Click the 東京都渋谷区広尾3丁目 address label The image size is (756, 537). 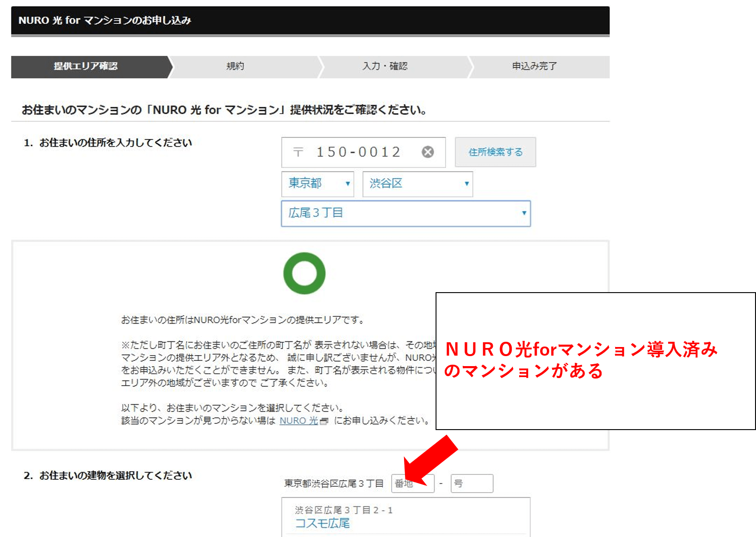334,484
